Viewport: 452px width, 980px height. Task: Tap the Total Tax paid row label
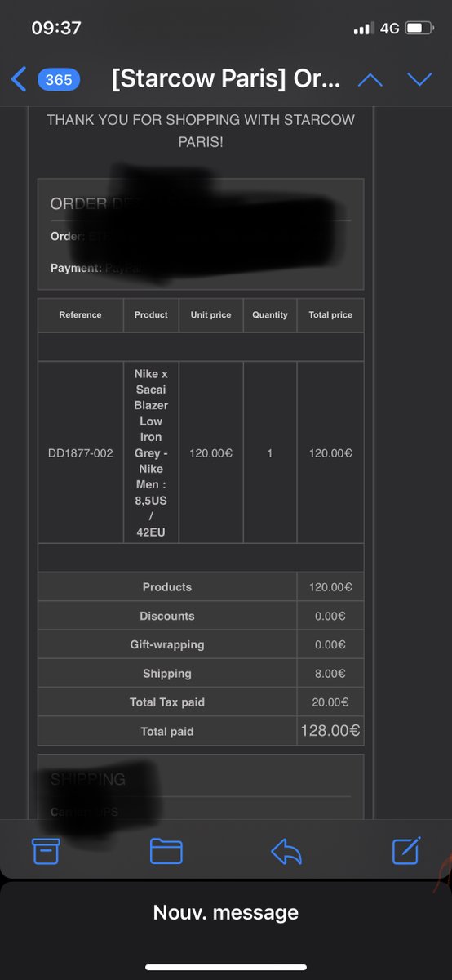click(167, 702)
